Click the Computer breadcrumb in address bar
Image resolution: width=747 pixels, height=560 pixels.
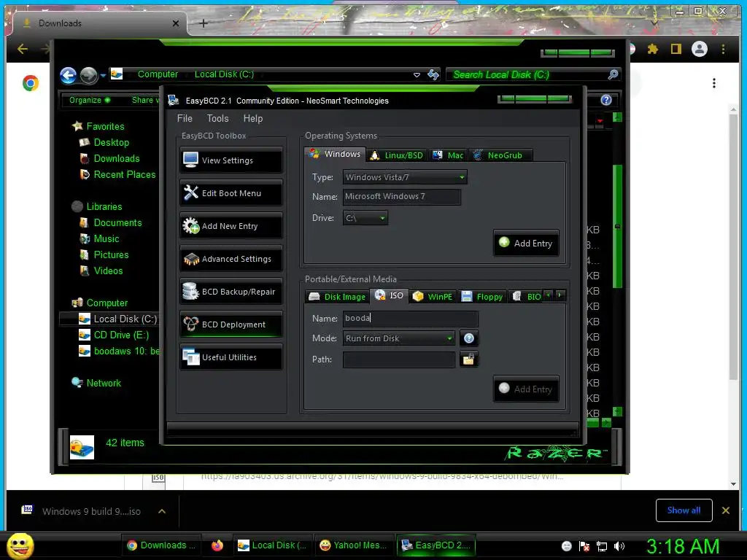(158, 74)
